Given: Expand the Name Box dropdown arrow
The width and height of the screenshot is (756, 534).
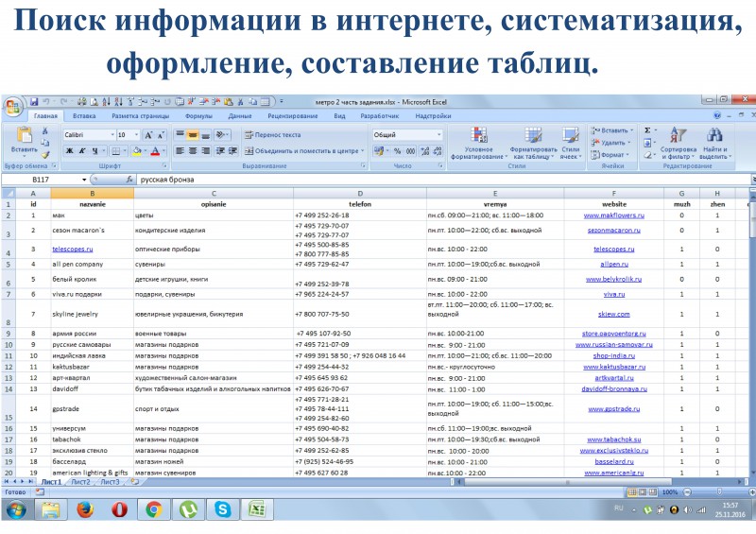Looking at the screenshot, I should (84, 180).
